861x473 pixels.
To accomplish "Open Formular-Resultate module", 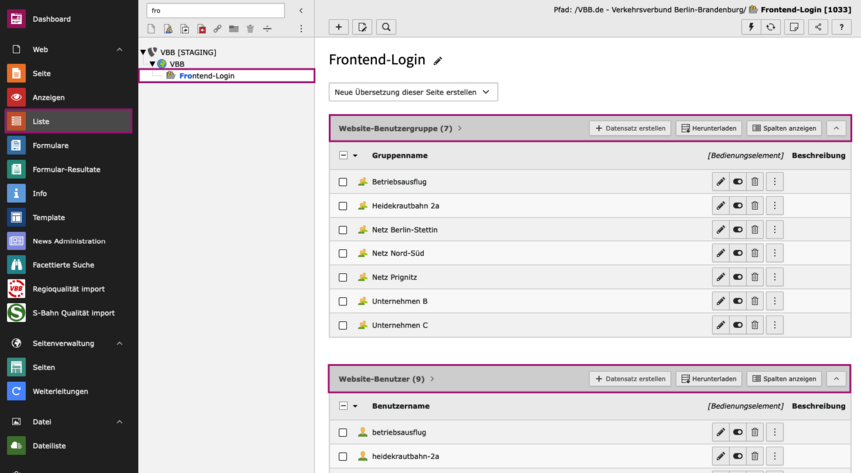I will click(69, 169).
